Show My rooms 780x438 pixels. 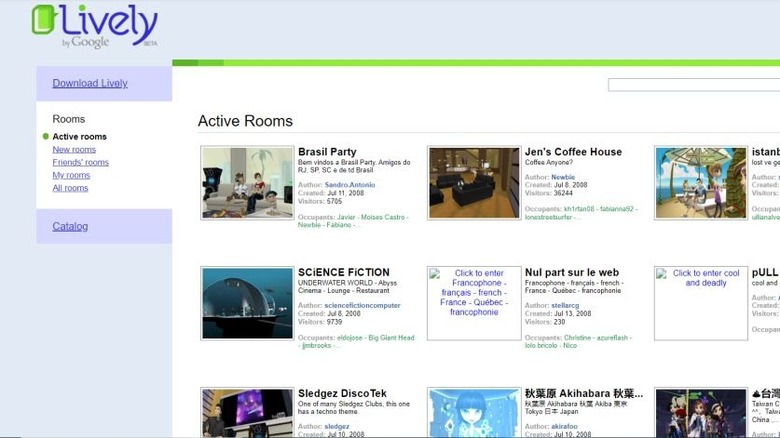click(71, 175)
